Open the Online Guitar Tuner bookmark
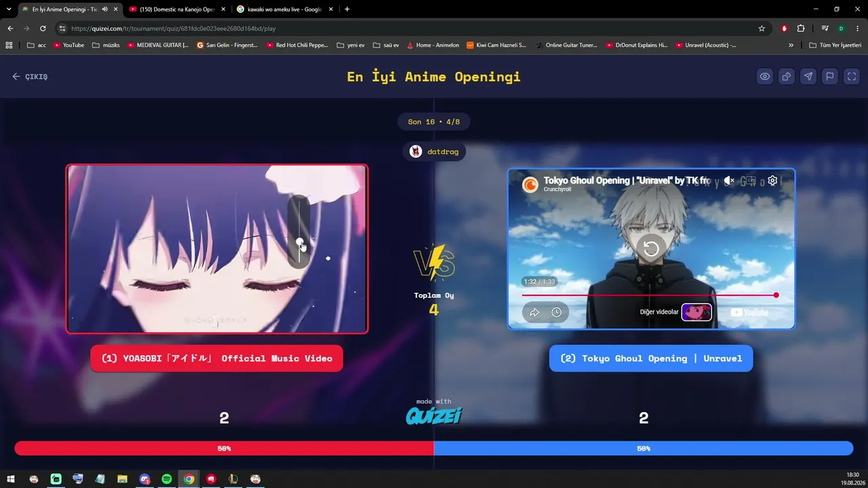This screenshot has width=868, height=488. 566,45
